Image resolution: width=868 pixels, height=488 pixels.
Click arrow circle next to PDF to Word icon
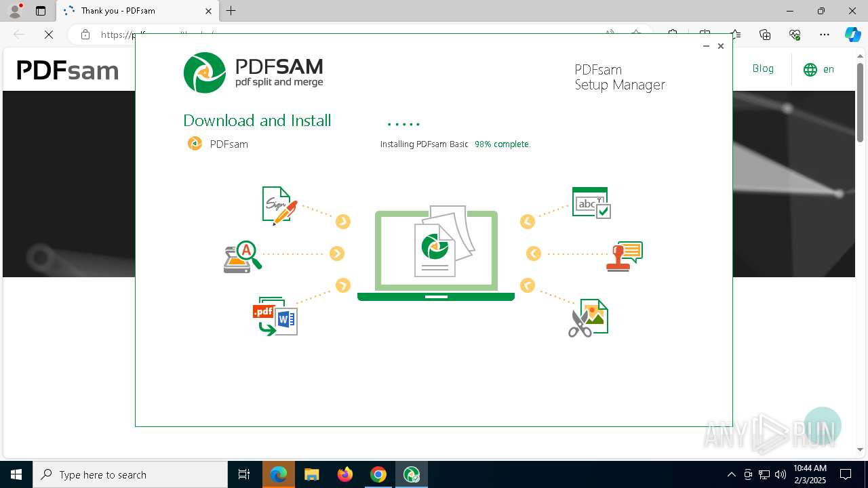point(343,285)
